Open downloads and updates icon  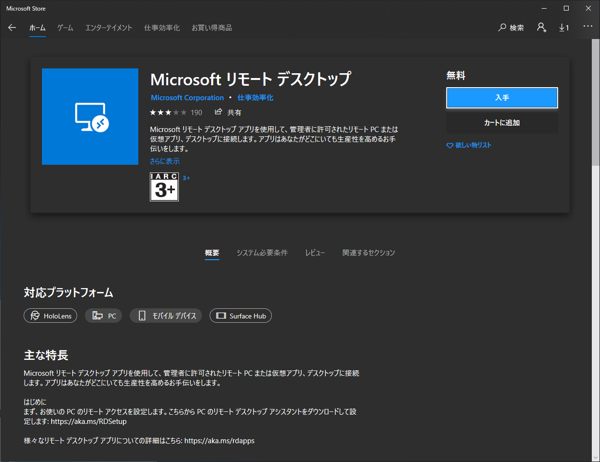point(564,28)
